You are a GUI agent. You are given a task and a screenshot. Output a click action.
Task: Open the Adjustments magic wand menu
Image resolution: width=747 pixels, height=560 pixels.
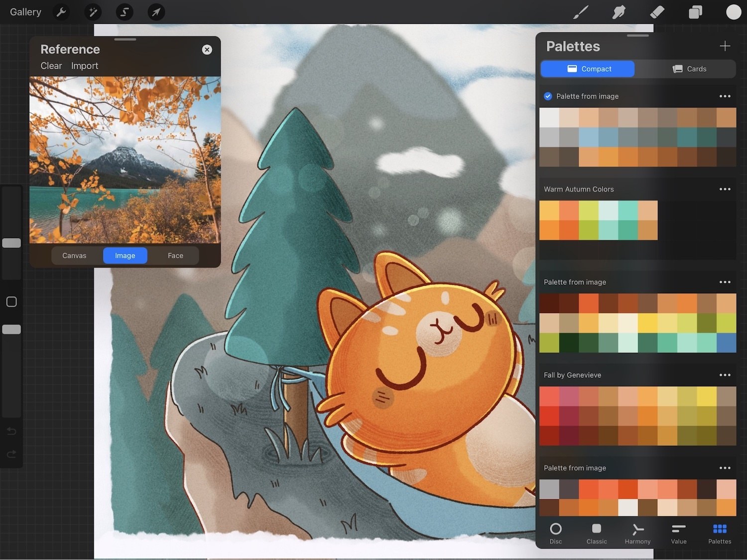[x=93, y=12]
